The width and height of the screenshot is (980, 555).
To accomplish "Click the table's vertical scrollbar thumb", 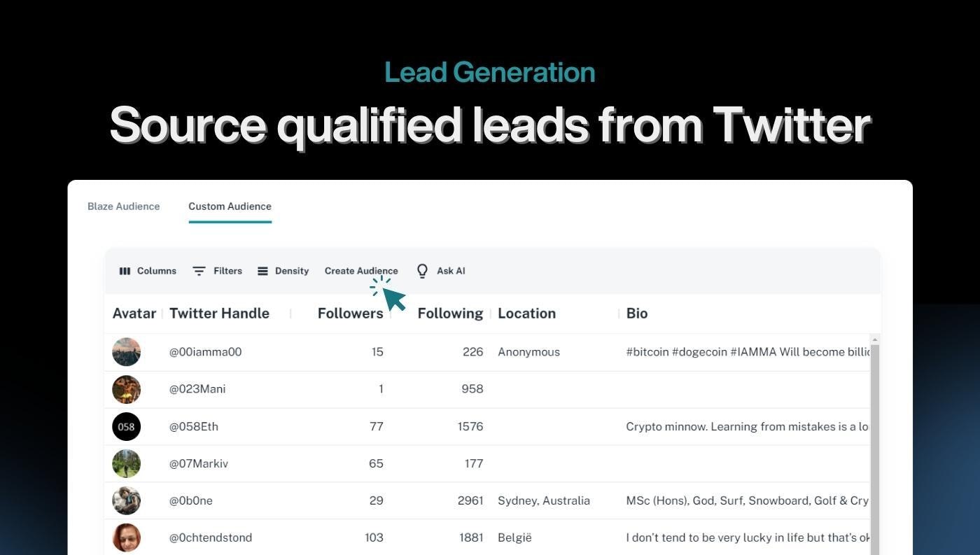I will 874,449.
